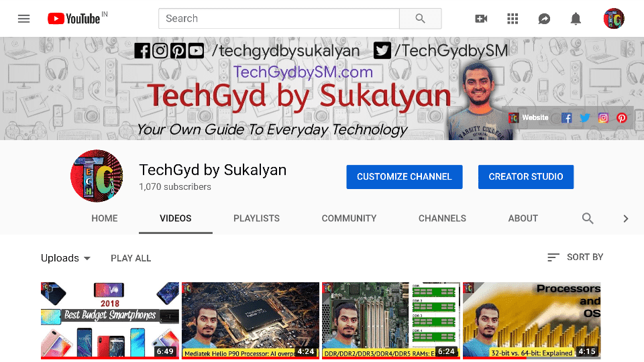Click the Search input field
The image size is (644, 362).
(x=279, y=19)
